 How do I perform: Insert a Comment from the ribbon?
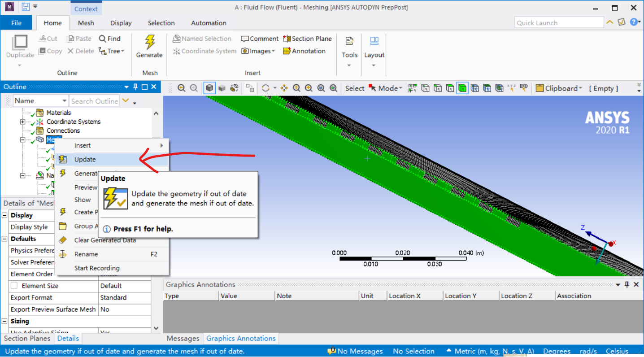[x=260, y=39]
